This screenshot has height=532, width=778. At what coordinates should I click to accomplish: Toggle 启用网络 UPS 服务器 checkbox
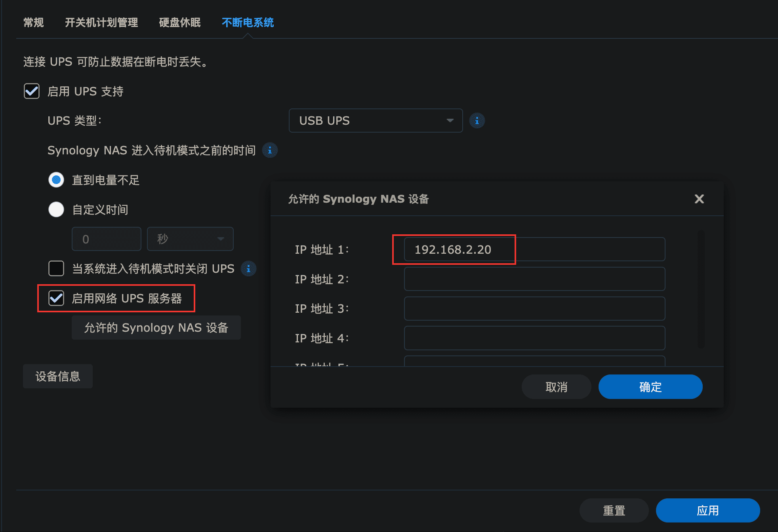56,298
